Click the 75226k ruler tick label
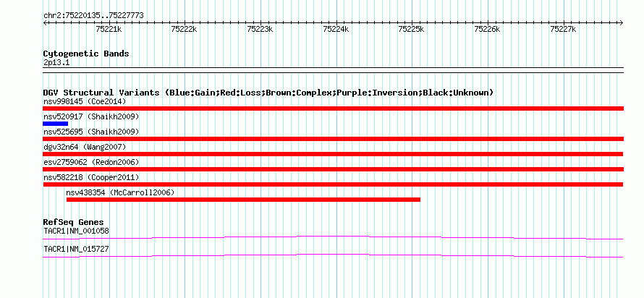This screenshot has width=644, height=298. pyautogui.click(x=488, y=29)
